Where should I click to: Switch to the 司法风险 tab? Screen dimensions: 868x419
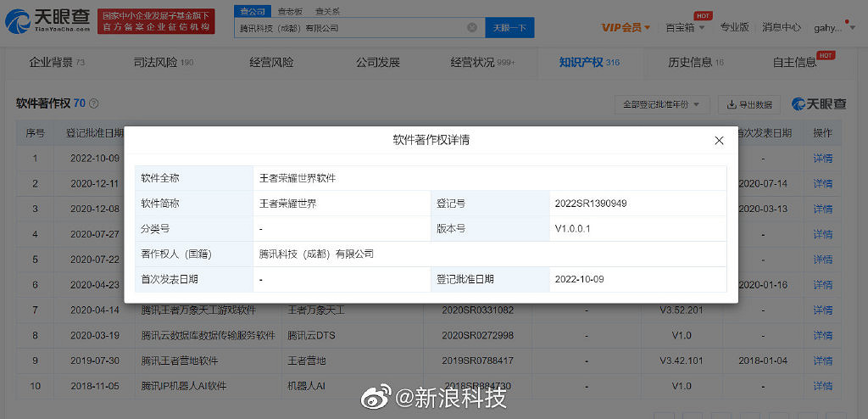pyautogui.click(x=164, y=63)
